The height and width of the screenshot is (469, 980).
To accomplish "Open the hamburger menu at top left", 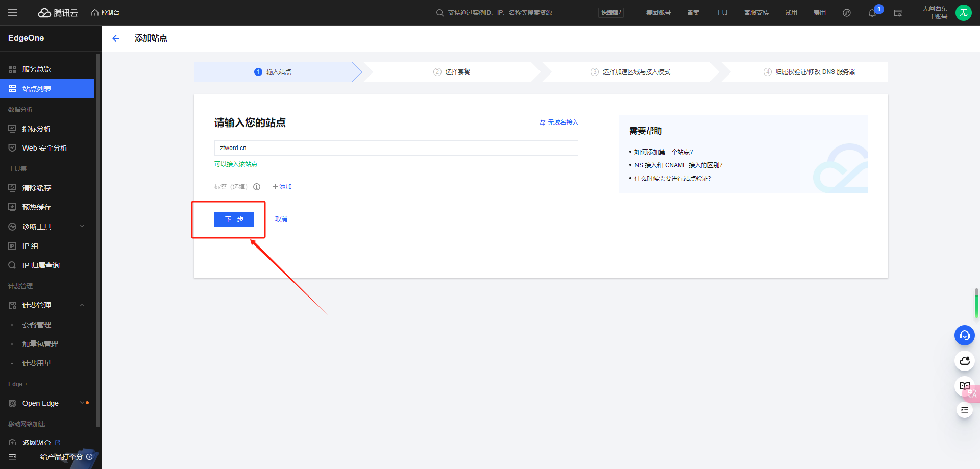I will [13, 13].
